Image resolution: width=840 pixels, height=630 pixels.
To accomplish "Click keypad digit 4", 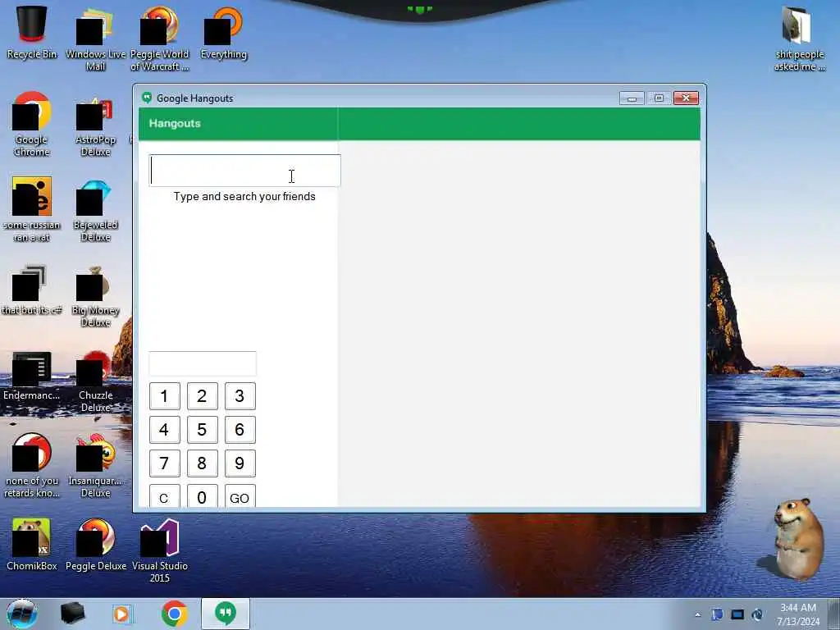I will (164, 430).
